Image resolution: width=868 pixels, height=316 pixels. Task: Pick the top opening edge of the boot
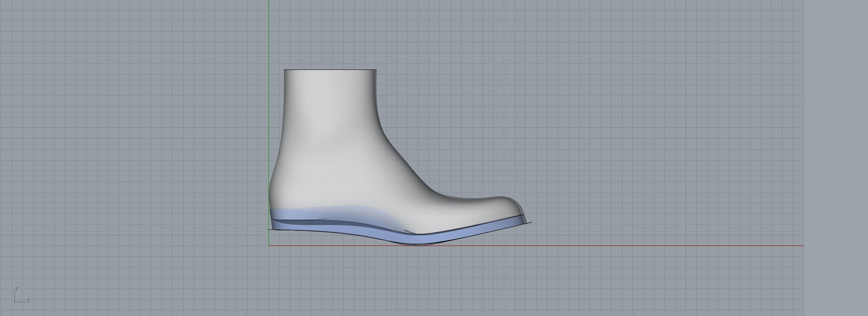330,70
